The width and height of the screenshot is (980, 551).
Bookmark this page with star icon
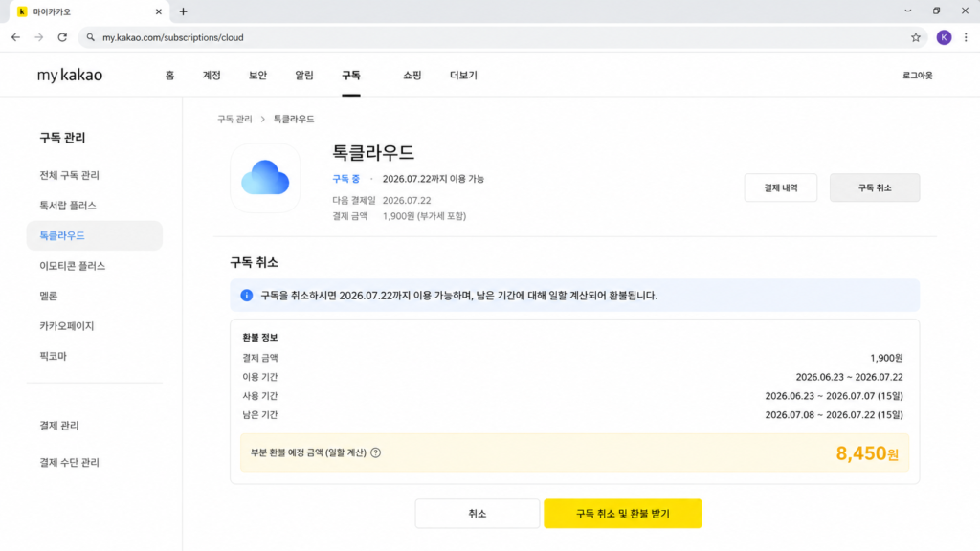click(916, 37)
